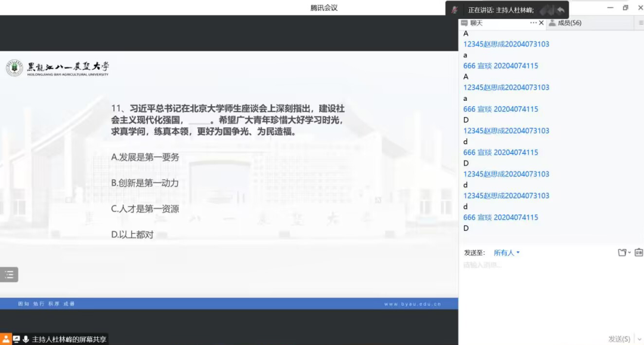Viewport: 644px width, 345px height.
Task: Click the screen share icon in bottom bar
Action: [16, 338]
